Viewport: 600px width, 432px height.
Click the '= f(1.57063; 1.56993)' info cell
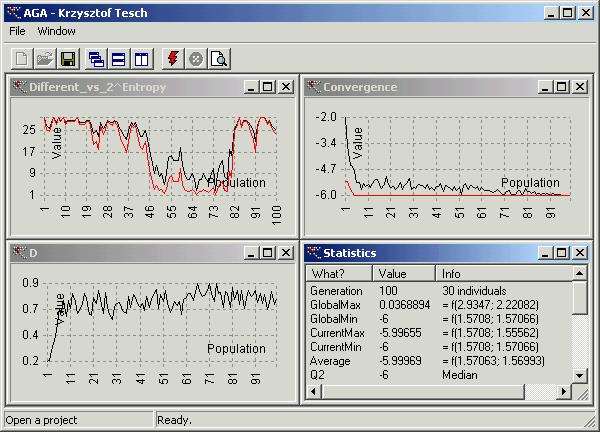point(493,361)
